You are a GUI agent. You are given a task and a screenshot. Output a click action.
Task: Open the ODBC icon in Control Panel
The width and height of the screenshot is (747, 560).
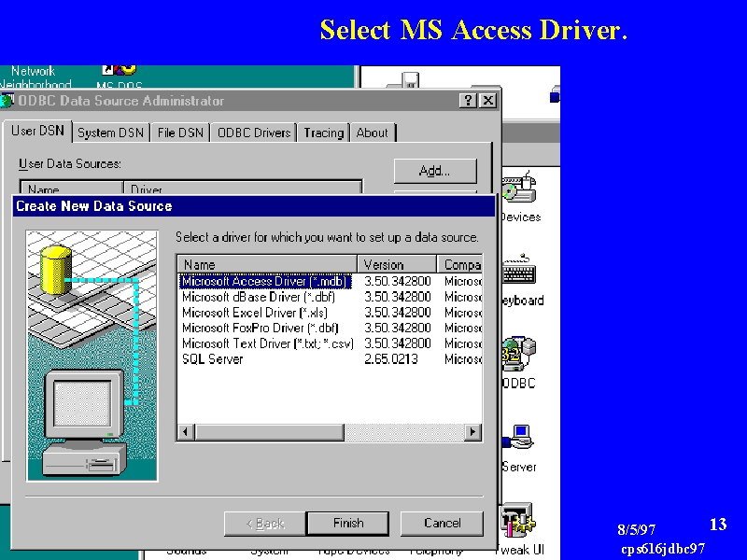(519, 354)
